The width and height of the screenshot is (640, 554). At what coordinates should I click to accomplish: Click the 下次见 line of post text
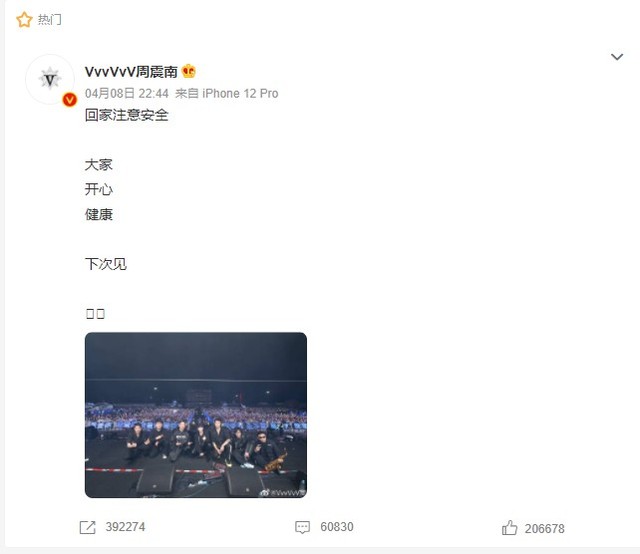pyautogui.click(x=106, y=264)
